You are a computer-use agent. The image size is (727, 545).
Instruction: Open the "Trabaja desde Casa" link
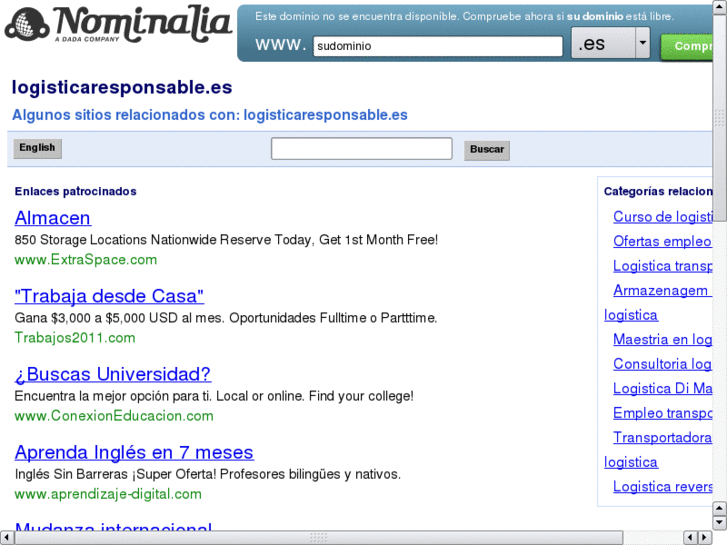(109, 296)
